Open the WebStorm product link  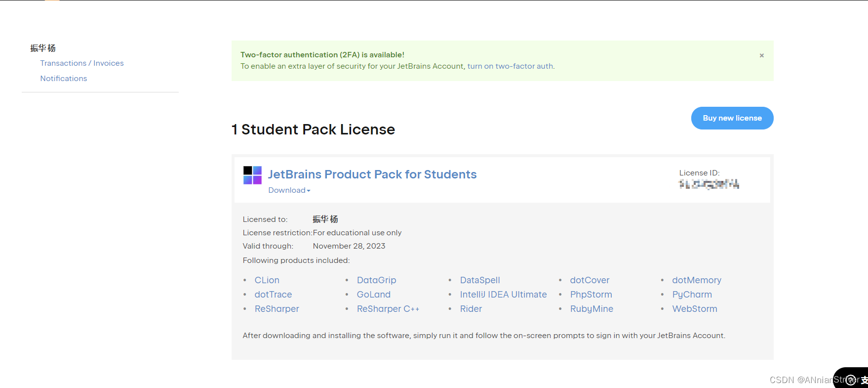point(695,309)
